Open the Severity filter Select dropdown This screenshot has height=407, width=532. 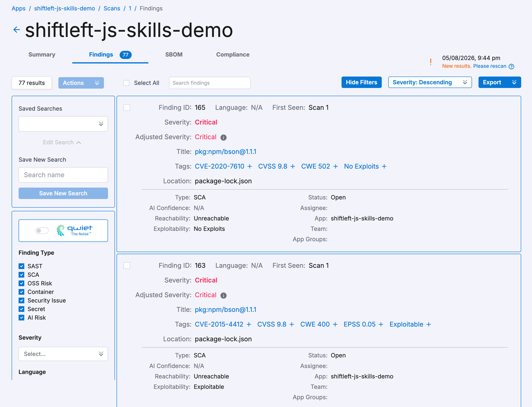coord(63,354)
